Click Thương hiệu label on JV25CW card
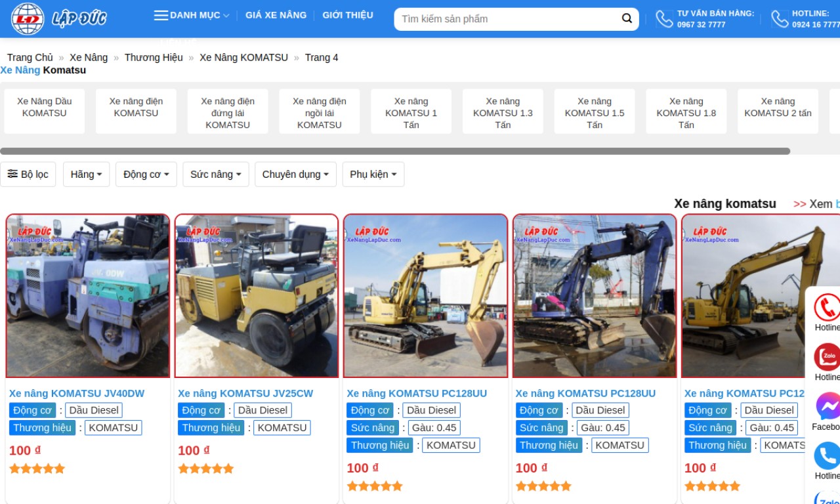 pyautogui.click(x=211, y=428)
